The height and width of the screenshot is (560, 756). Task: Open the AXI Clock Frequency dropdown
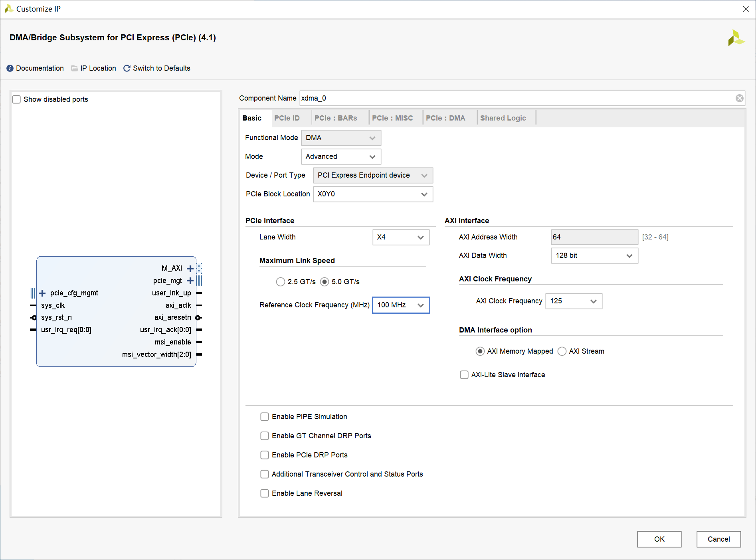(574, 301)
